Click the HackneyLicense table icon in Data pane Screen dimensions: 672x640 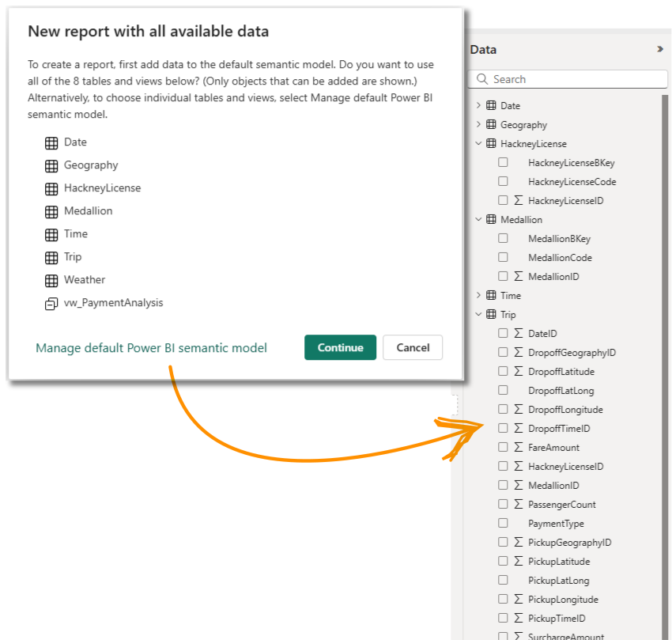491,144
